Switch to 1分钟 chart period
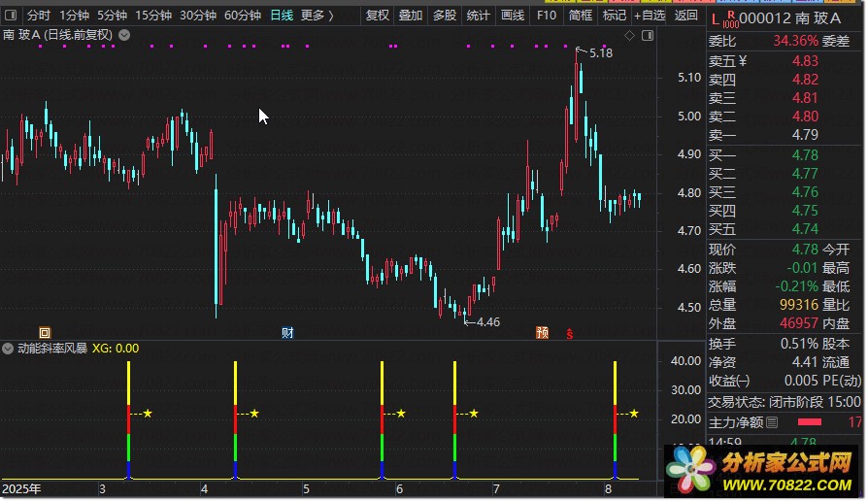 pyautogui.click(x=74, y=15)
